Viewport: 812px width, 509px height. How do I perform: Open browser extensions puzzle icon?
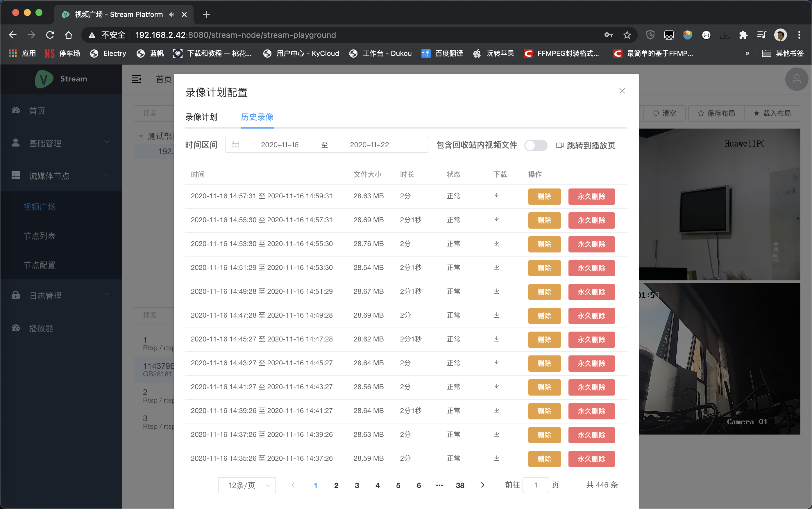click(x=743, y=35)
